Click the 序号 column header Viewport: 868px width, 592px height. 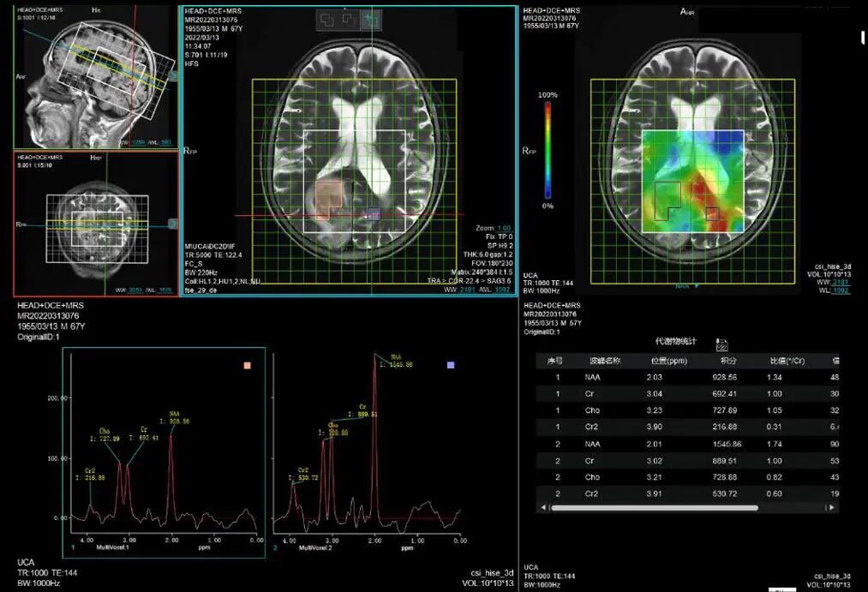click(554, 361)
